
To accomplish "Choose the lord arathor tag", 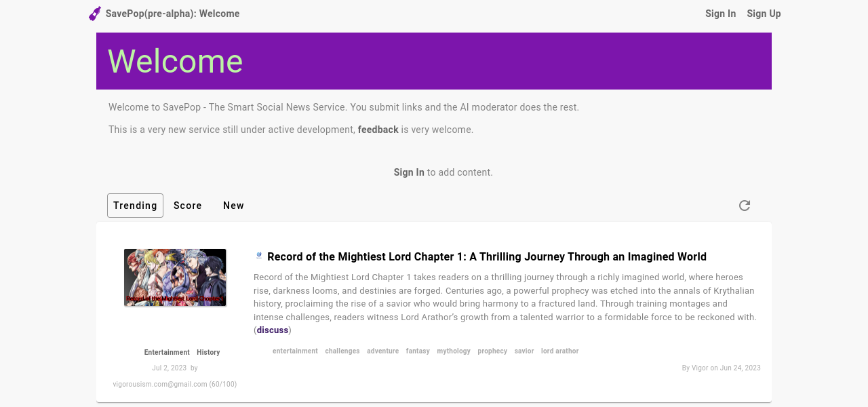I will pos(559,351).
